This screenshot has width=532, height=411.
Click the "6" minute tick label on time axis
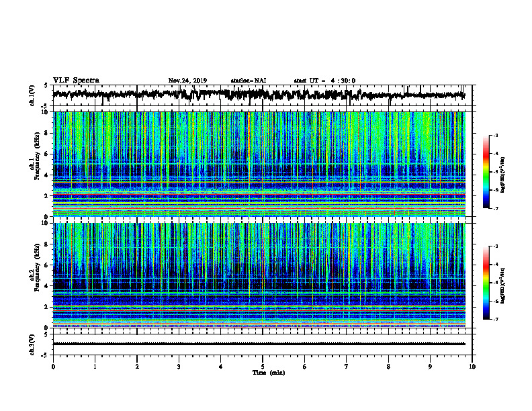[305, 367]
